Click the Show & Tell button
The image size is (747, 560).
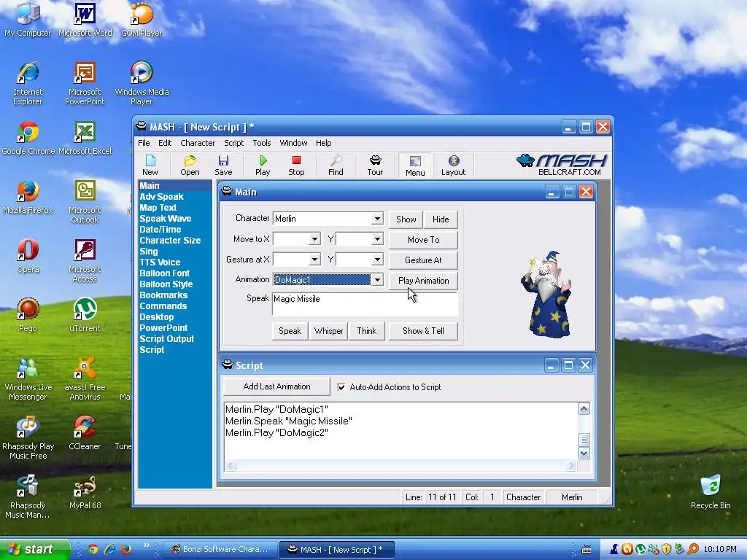point(424,331)
